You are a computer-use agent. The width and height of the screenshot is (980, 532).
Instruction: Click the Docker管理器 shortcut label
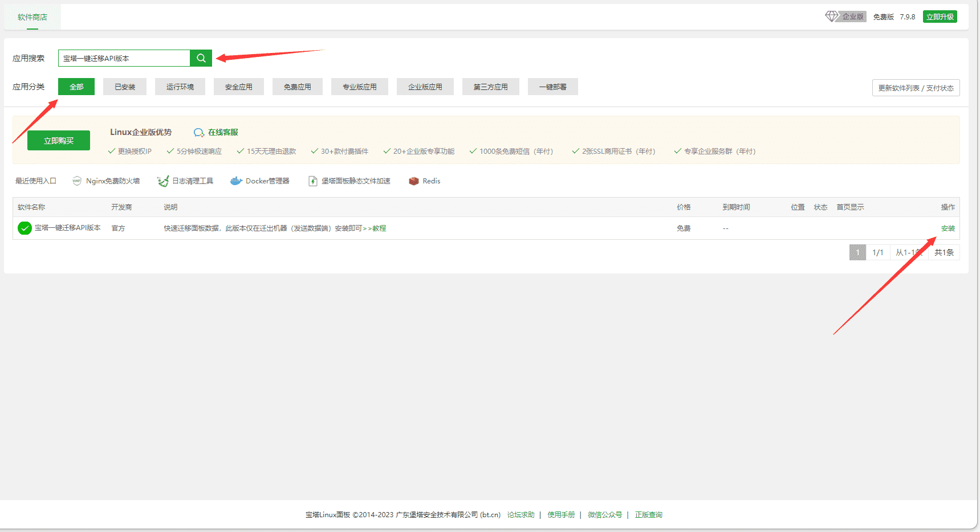(267, 181)
